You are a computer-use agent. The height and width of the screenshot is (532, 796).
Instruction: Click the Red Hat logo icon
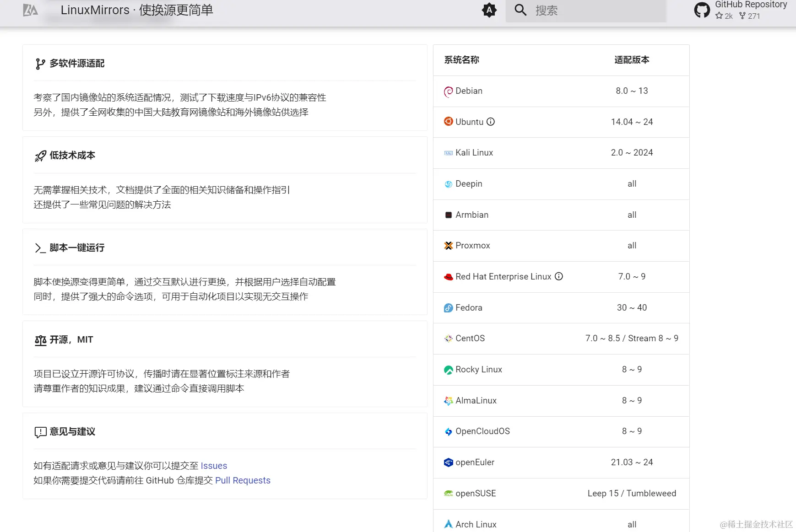tap(449, 277)
